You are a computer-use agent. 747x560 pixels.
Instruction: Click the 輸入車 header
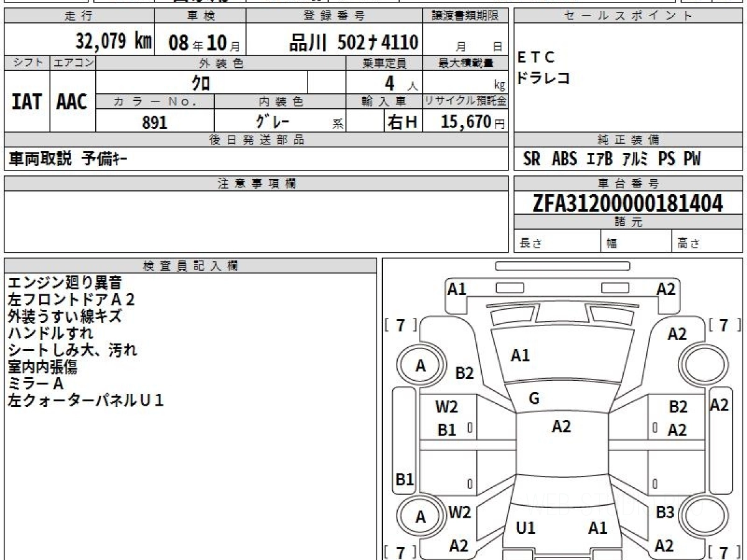(x=384, y=101)
